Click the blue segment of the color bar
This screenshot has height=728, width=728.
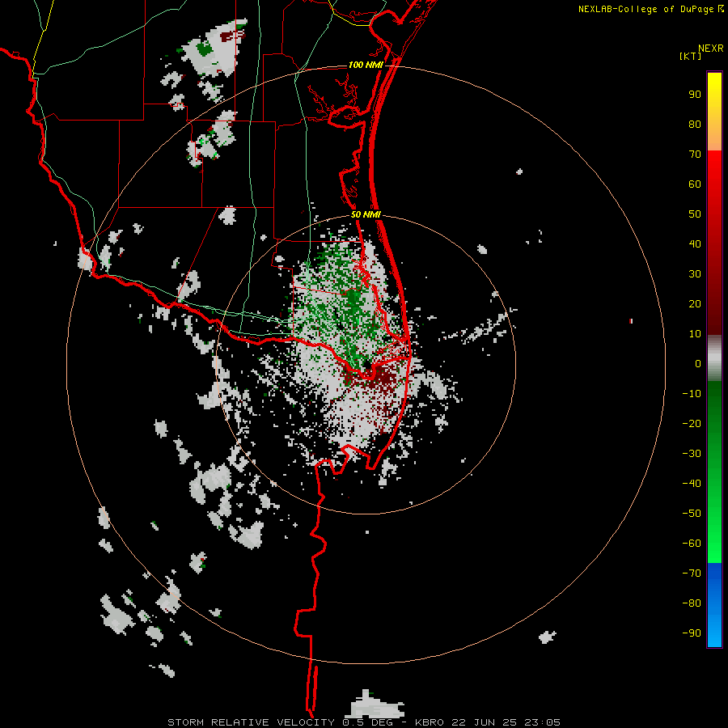pyautogui.click(x=714, y=604)
